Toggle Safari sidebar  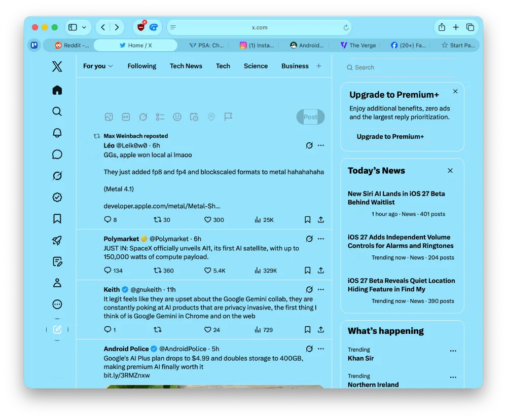coord(73,27)
